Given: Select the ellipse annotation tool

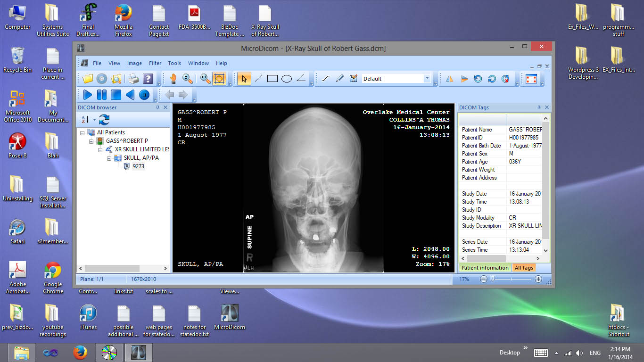Looking at the screenshot, I should point(287,79).
